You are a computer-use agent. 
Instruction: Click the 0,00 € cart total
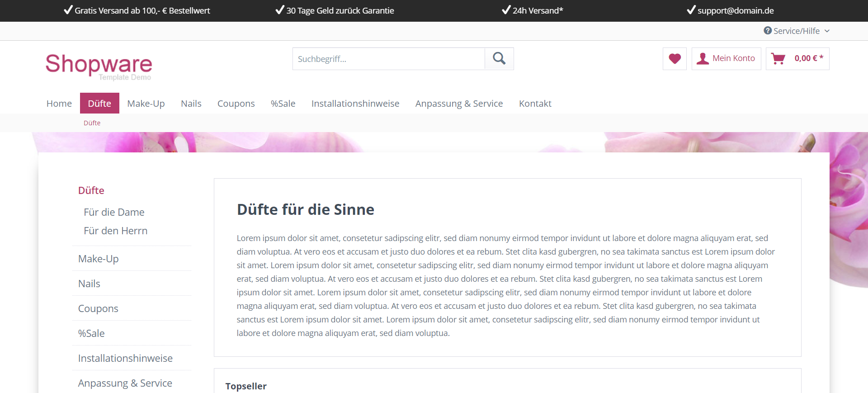point(809,58)
